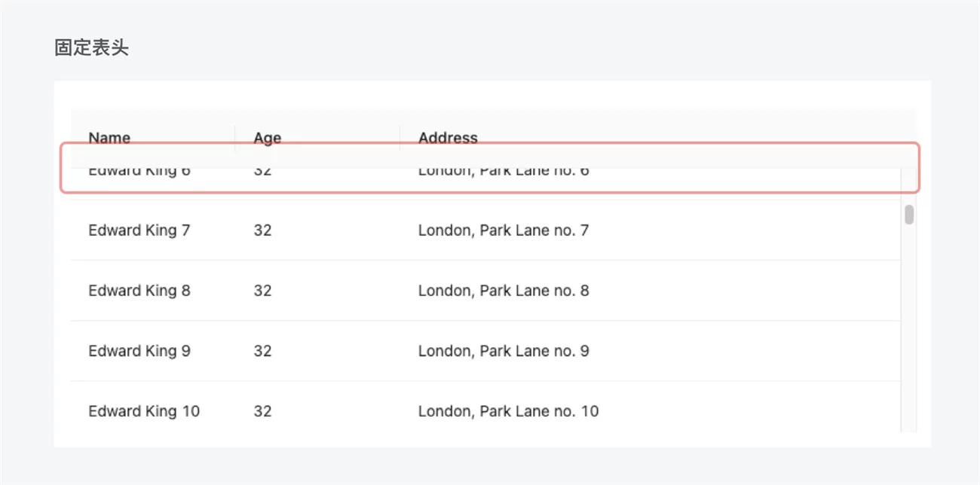Select address London, Park Lane no. 10
Screen dimensions: 980x485
(508, 411)
